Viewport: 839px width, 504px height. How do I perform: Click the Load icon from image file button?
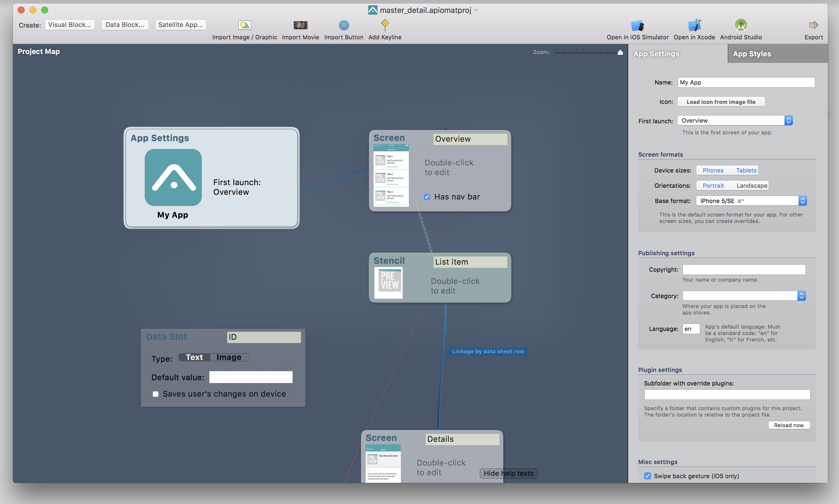(x=719, y=101)
